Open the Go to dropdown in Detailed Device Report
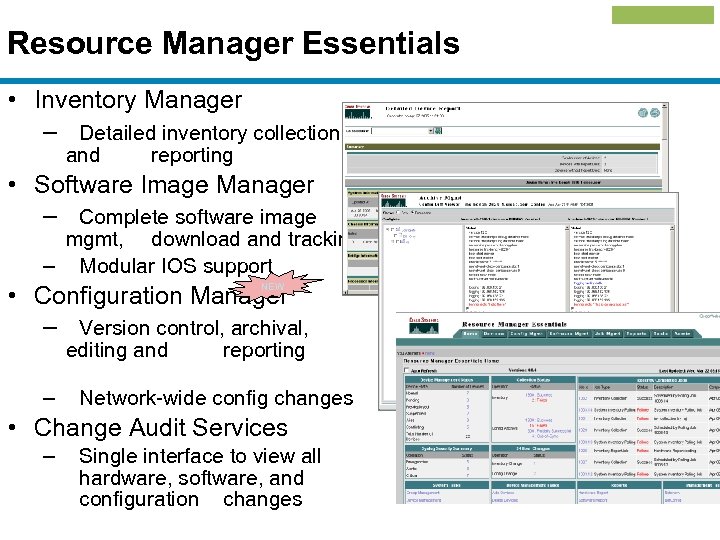This screenshot has width=720, height=540. [x=402, y=131]
